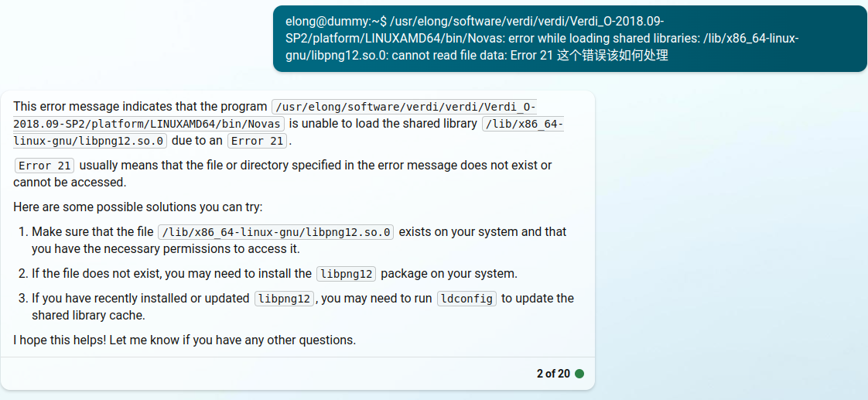Click the "libpng12" code snippet in solution 3
Viewport: 868px width, 400px height.
[284, 299]
